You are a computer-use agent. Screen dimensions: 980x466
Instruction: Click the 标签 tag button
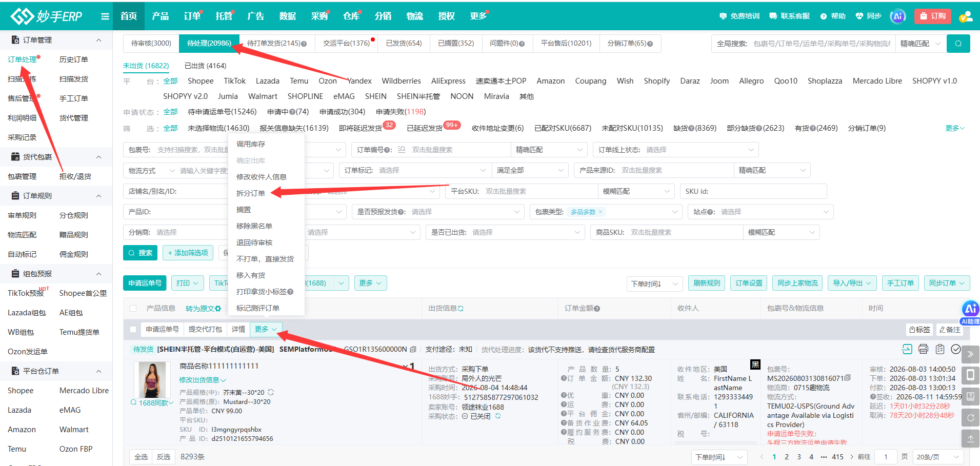coord(919,330)
